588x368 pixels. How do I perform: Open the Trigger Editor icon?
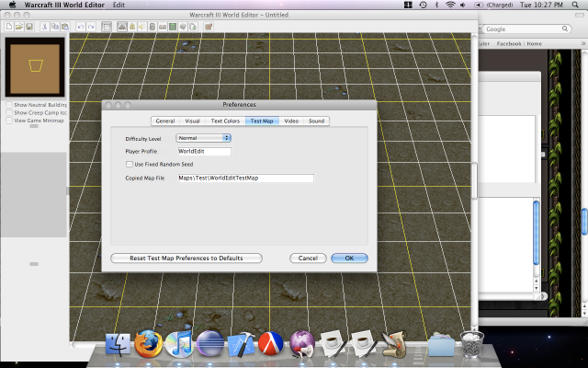pyautogui.click(x=132, y=27)
